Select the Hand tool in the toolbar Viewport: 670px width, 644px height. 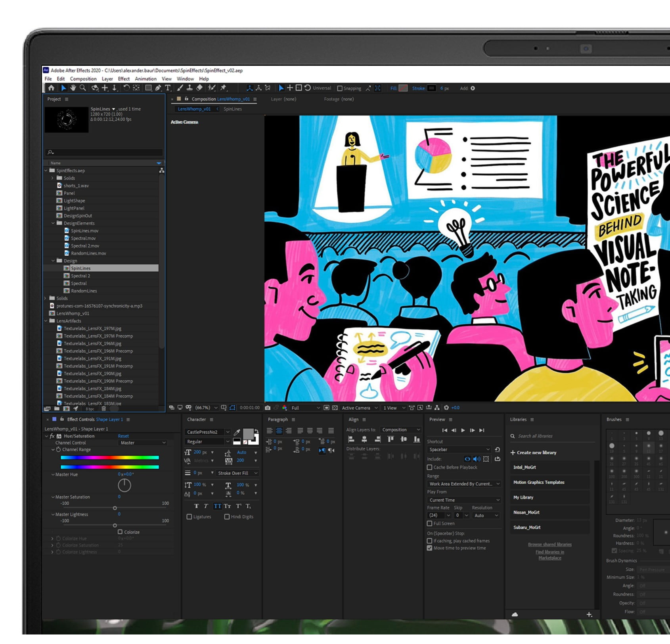tap(73, 88)
